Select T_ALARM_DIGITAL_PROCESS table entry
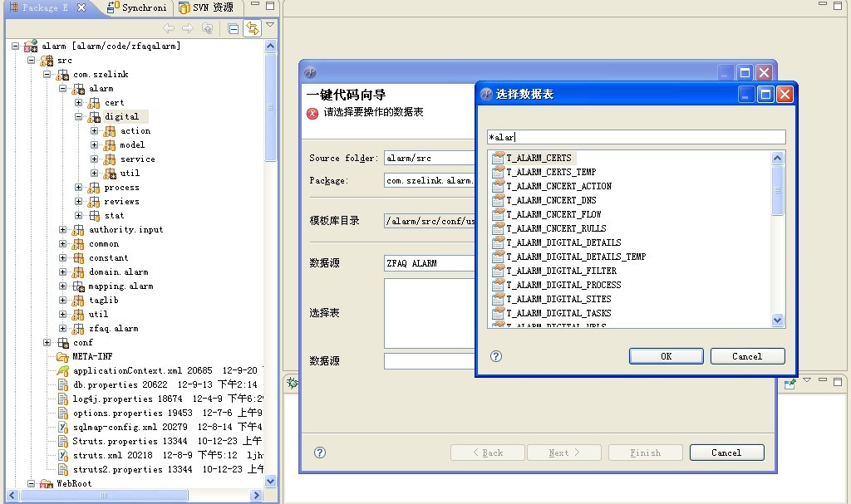This screenshot has height=504, width=851. (563, 285)
